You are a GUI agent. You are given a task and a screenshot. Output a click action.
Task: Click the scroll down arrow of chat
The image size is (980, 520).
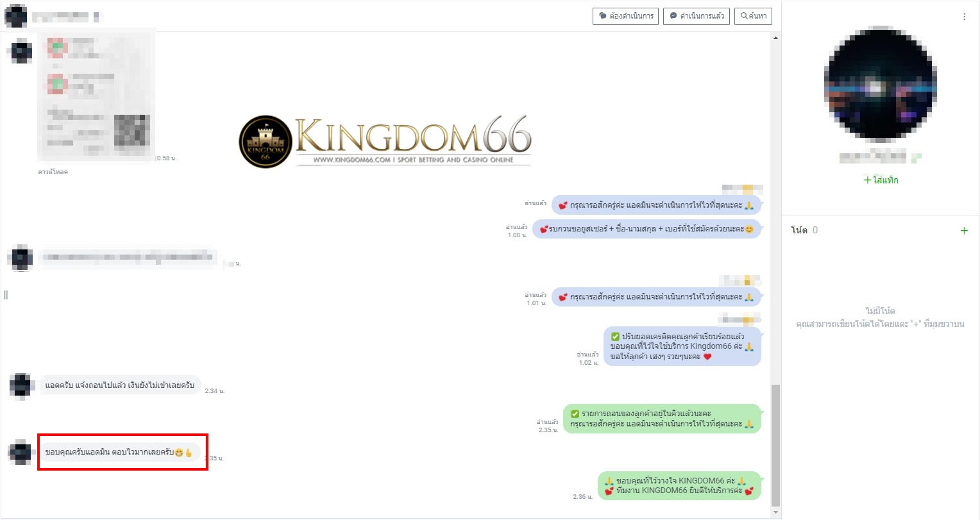[776, 512]
